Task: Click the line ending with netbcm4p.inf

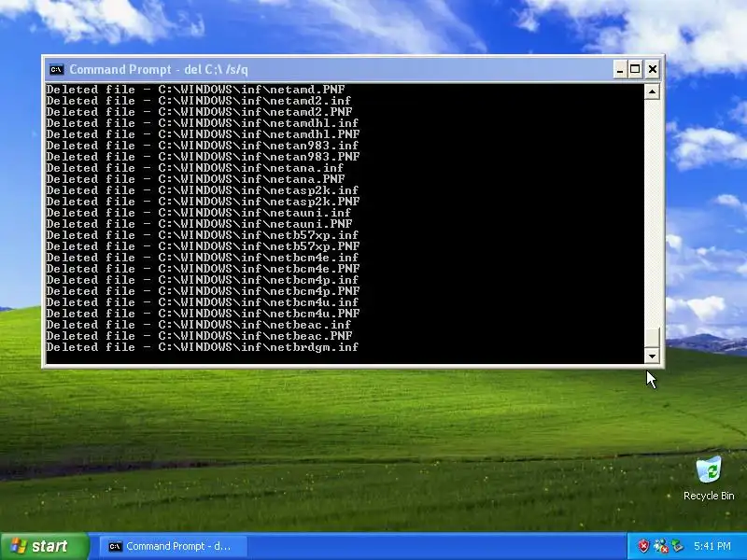Action: tap(203, 280)
